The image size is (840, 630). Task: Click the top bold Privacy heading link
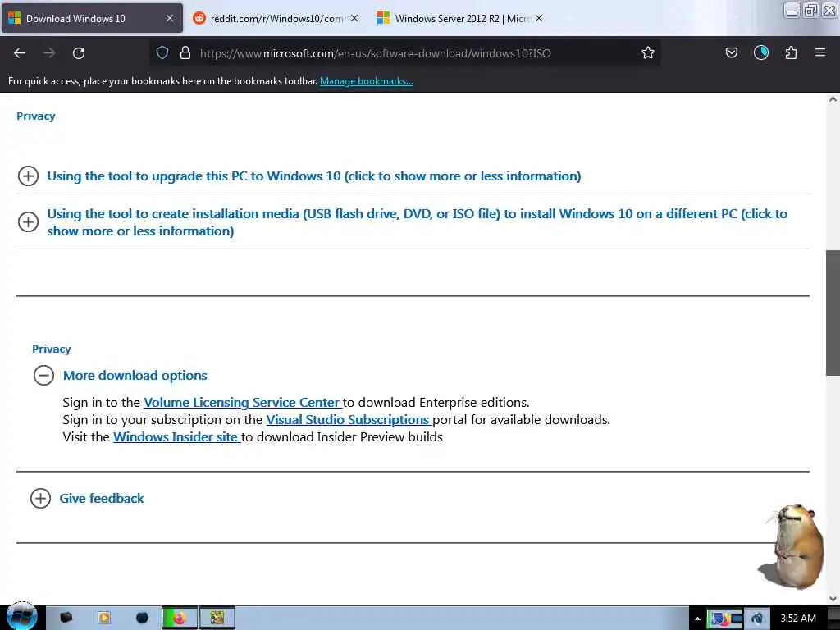point(36,116)
